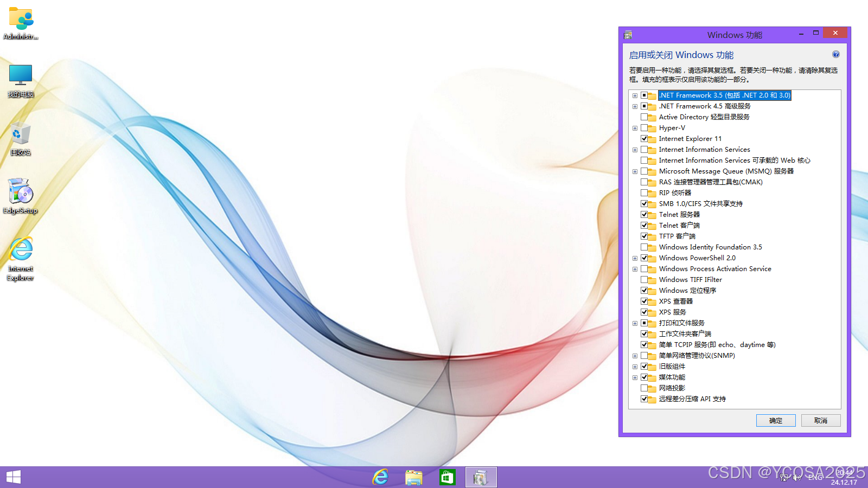Viewport: 868px width, 488px height.
Task: Enable Active Directory 轻型目录服务 checkbox
Action: (x=644, y=117)
